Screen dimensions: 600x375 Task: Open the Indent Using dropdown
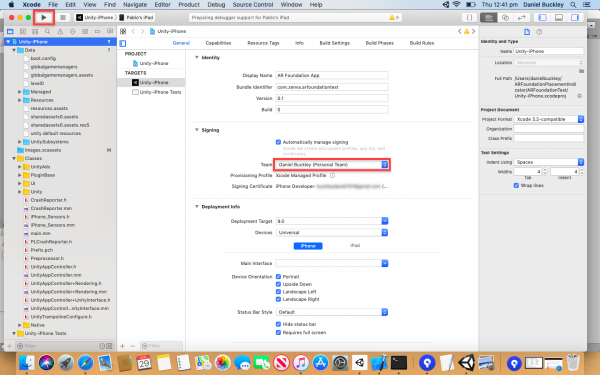pyautogui.click(x=549, y=162)
